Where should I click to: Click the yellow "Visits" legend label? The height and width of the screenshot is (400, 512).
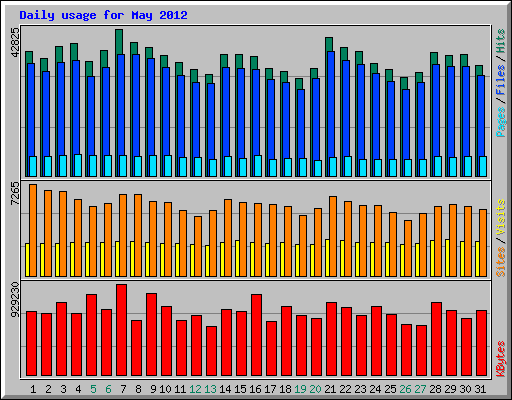point(501,217)
